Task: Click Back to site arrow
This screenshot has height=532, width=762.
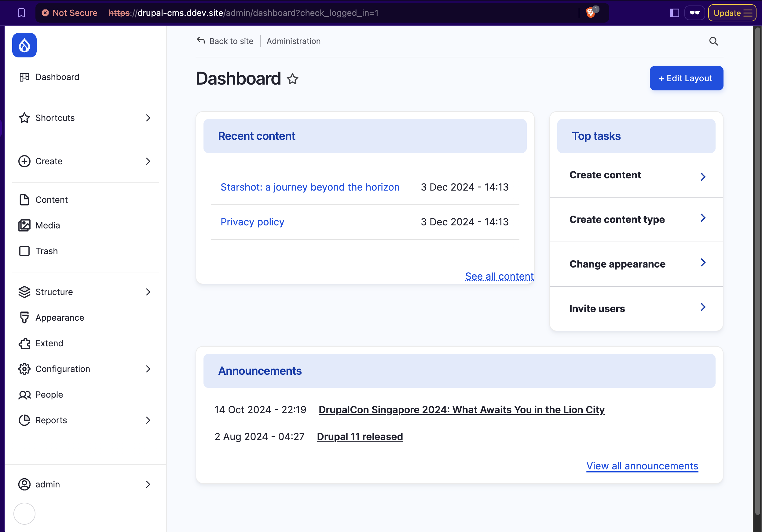Action: coord(201,41)
